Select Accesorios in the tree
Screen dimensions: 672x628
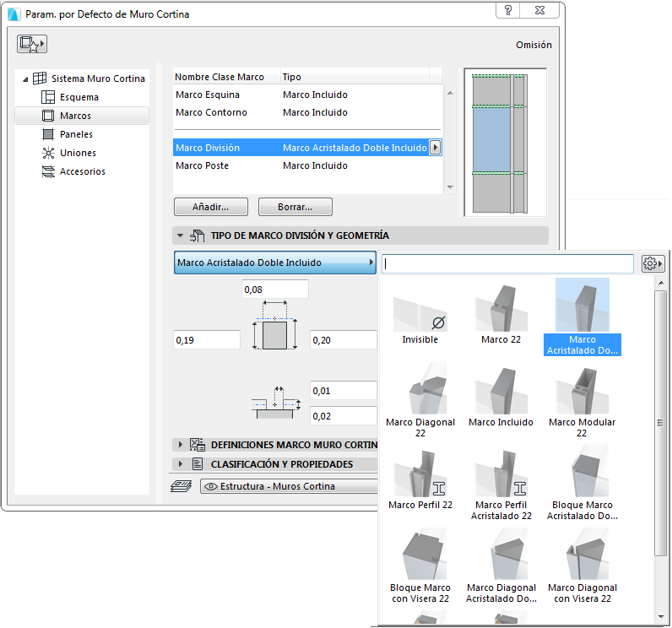pos(82,171)
